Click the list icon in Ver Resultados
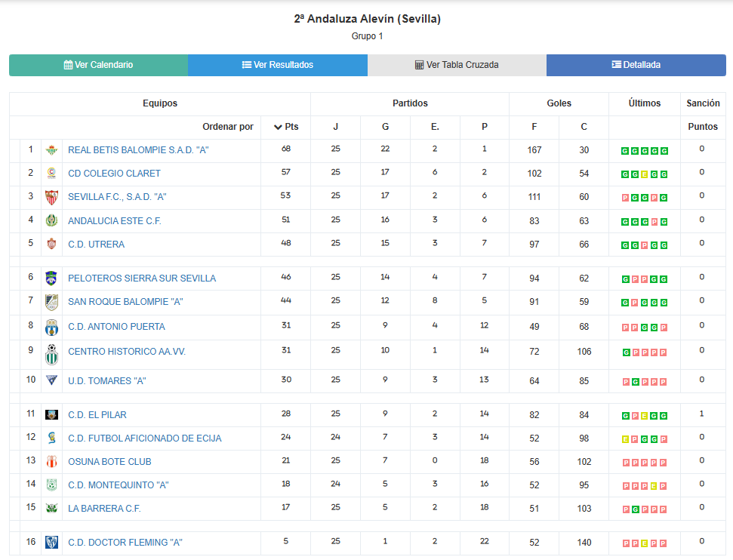The height and width of the screenshot is (560, 733). point(246,65)
